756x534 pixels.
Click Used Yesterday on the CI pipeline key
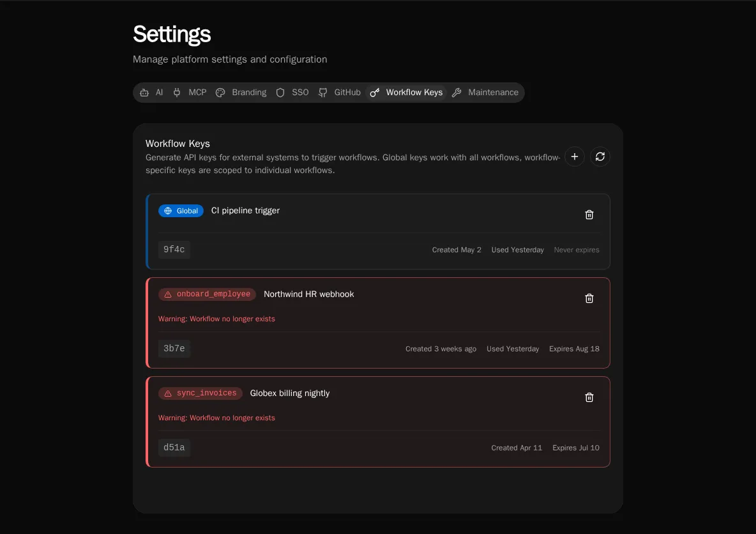coord(517,250)
